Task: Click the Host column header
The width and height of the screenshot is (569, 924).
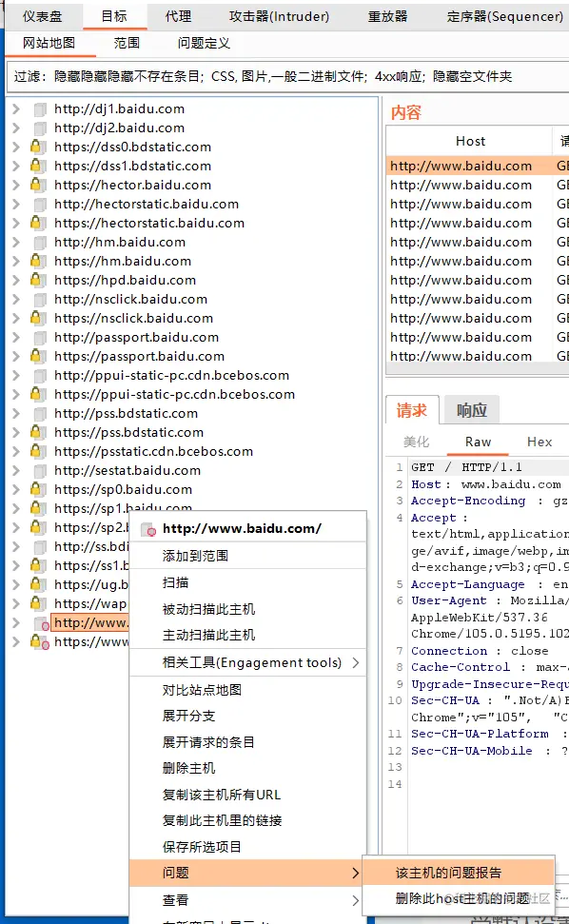Action: coord(469,141)
